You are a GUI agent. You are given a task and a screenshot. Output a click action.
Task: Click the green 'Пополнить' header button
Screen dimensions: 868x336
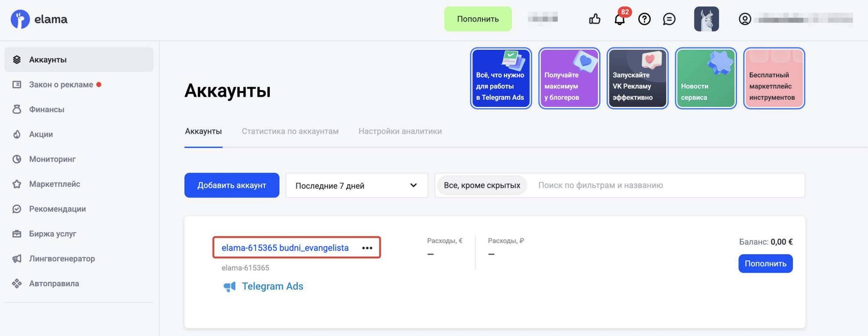point(477,19)
